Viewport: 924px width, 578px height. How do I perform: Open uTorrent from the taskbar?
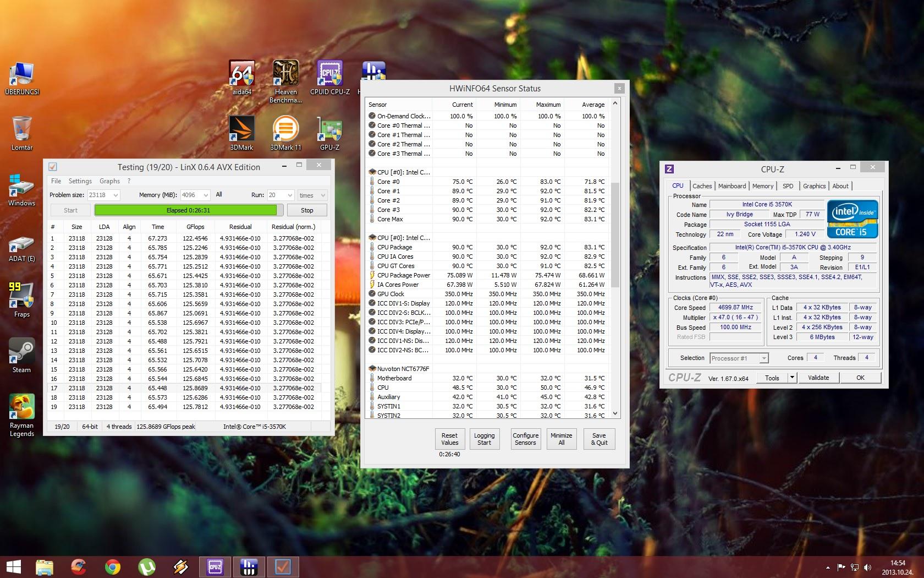tap(147, 567)
